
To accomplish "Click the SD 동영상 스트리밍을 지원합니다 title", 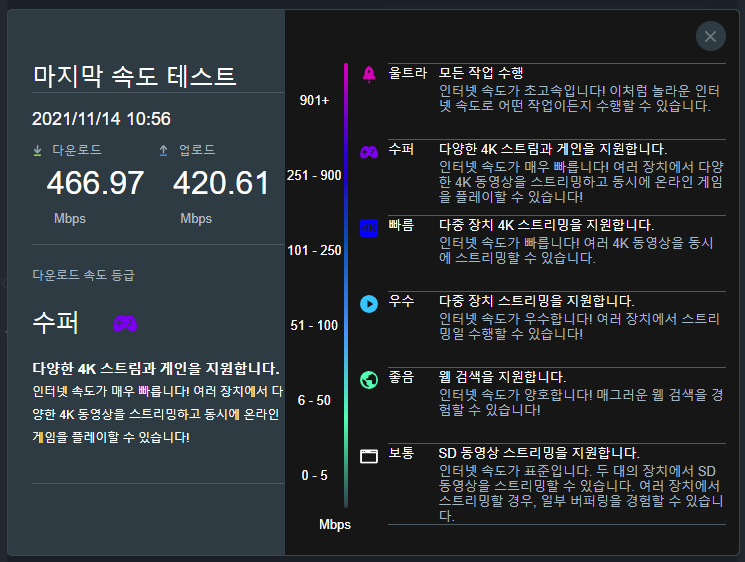I will pyautogui.click(x=539, y=453).
